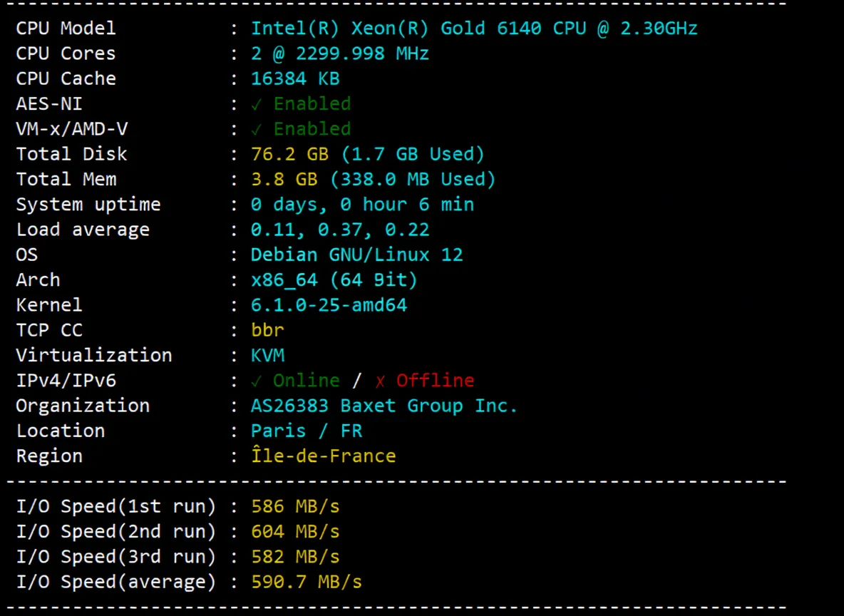This screenshot has width=844, height=616.
Task: Click the virtualization value KVM
Action: [267, 355]
